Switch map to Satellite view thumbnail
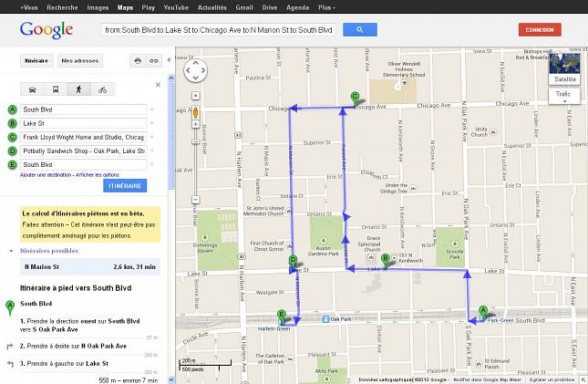This screenshot has width=588, height=384. point(564,69)
